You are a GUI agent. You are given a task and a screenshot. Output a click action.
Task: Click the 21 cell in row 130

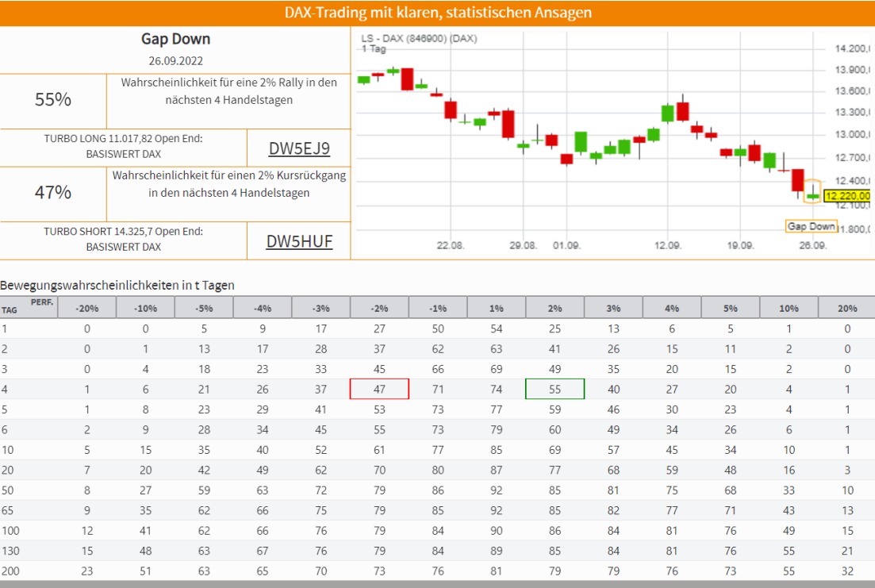click(x=847, y=551)
